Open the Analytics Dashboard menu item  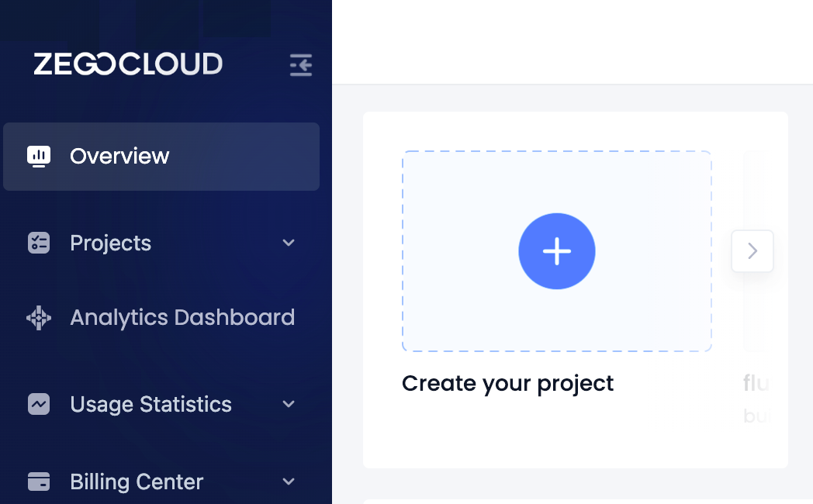click(161, 318)
